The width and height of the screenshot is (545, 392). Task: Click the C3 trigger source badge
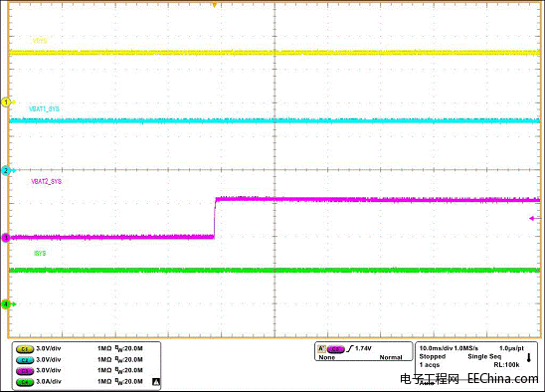pyautogui.click(x=336, y=348)
